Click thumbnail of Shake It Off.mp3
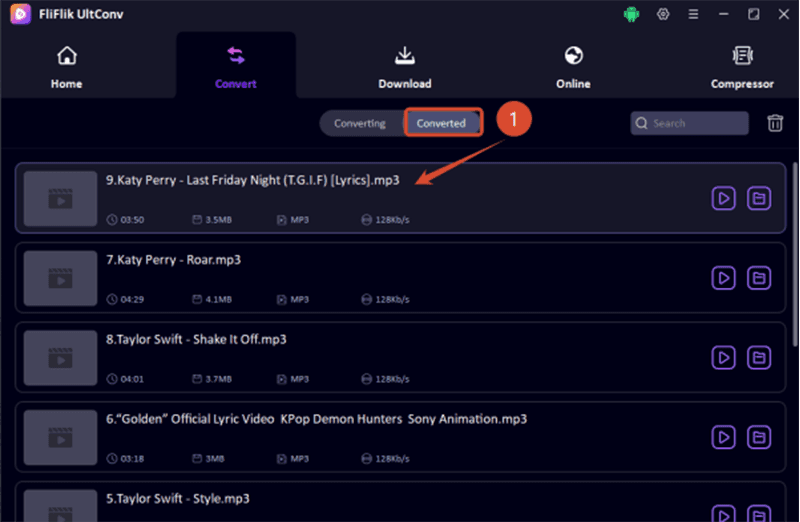Viewport: 800px width, 522px height. point(60,358)
